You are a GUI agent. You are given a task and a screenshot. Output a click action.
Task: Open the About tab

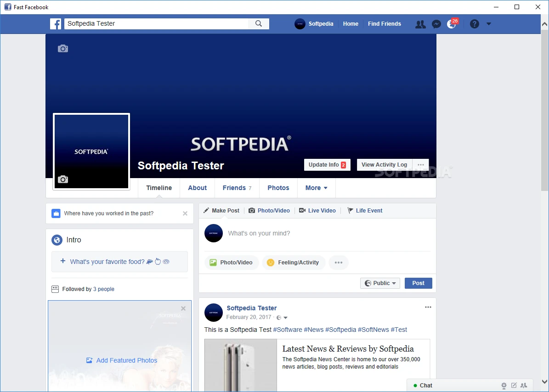(x=198, y=188)
